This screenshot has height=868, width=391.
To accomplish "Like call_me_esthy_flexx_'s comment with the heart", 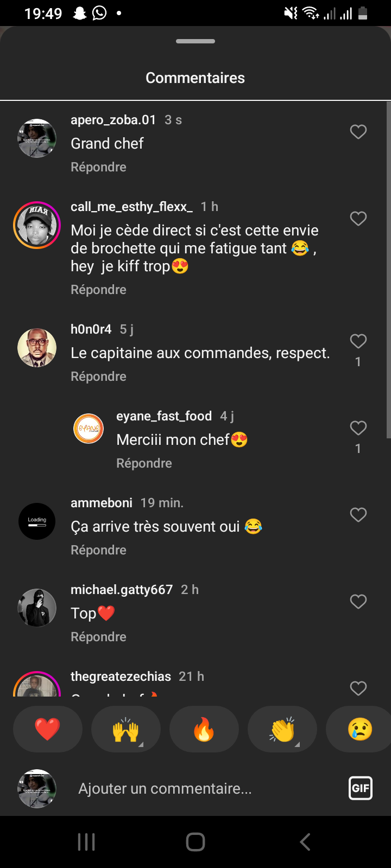I will 358,219.
